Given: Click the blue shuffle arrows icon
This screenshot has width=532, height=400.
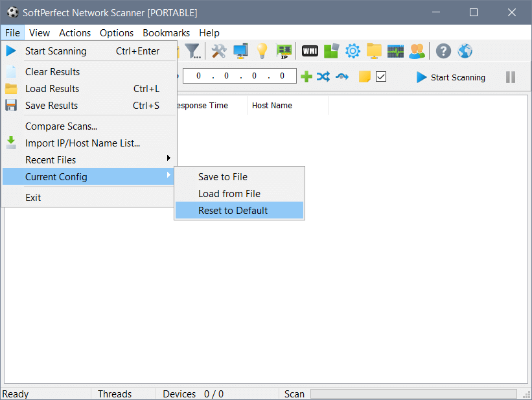Looking at the screenshot, I should (323, 76).
